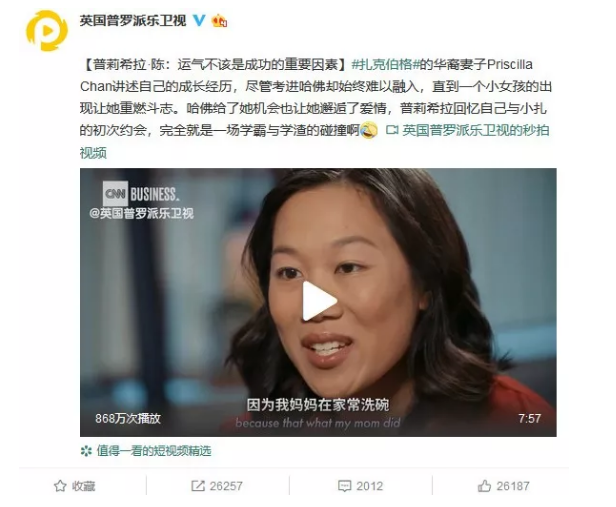Click the blue verified V badge
Viewport: 616px width, 507px height.
point(199,20)
